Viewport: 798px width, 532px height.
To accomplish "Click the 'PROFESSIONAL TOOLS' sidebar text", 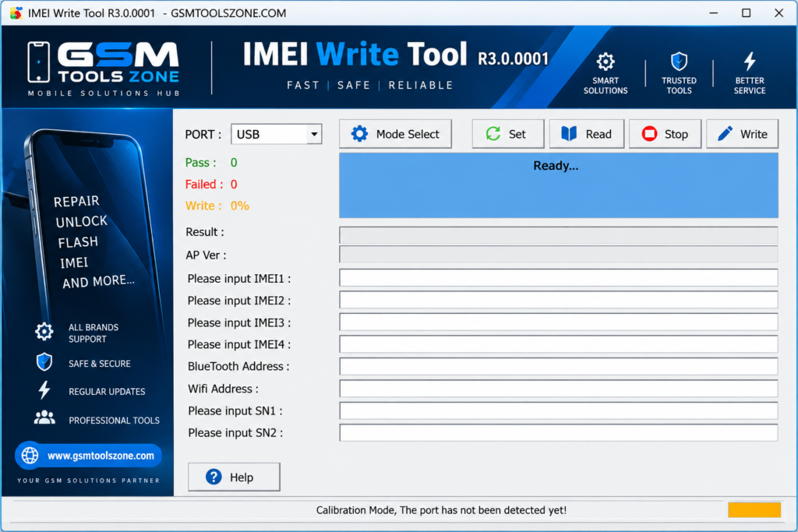I will (x=114, y=421).
